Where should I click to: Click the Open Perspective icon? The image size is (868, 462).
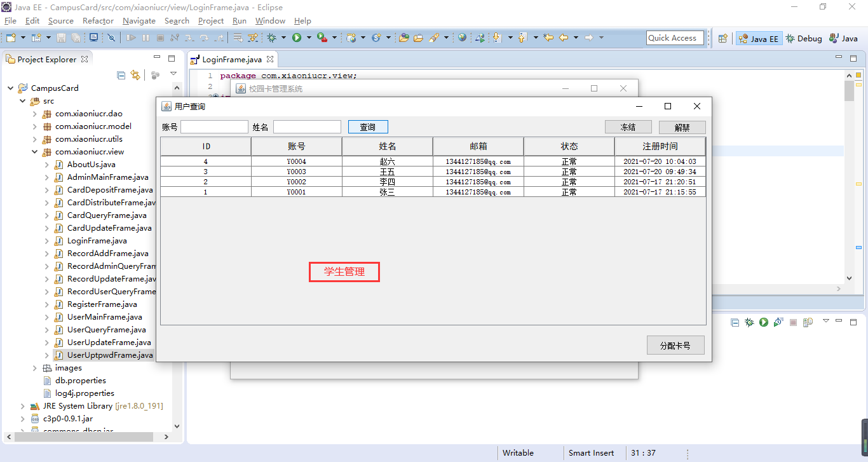(x=722, y=39)
